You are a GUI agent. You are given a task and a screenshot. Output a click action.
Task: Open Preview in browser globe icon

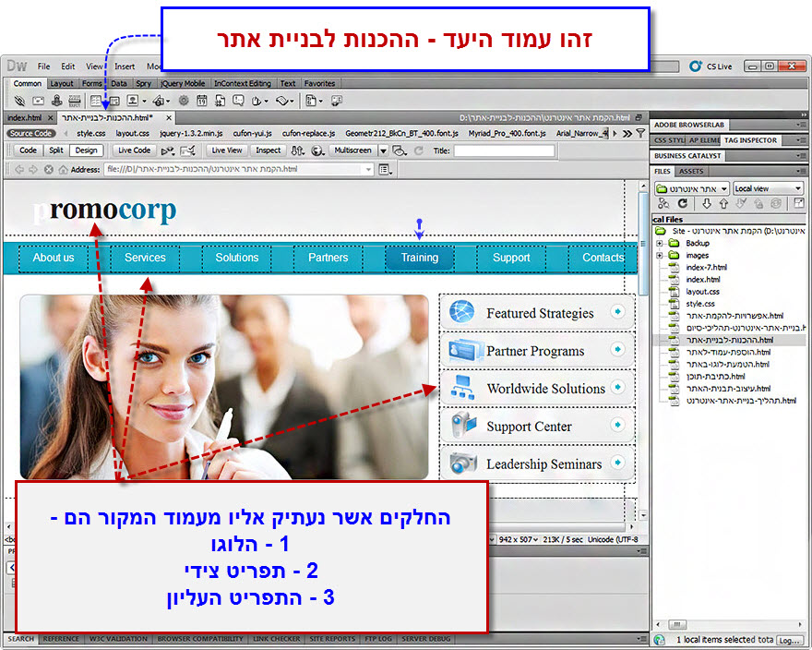(316, 150)
